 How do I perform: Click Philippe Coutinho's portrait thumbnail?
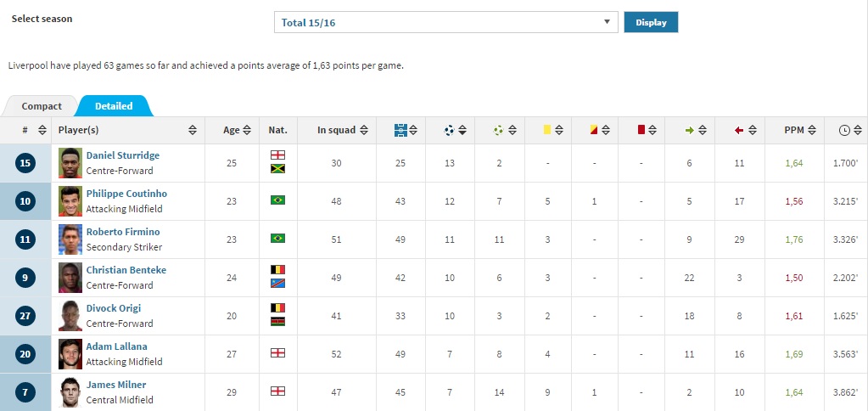70,201
